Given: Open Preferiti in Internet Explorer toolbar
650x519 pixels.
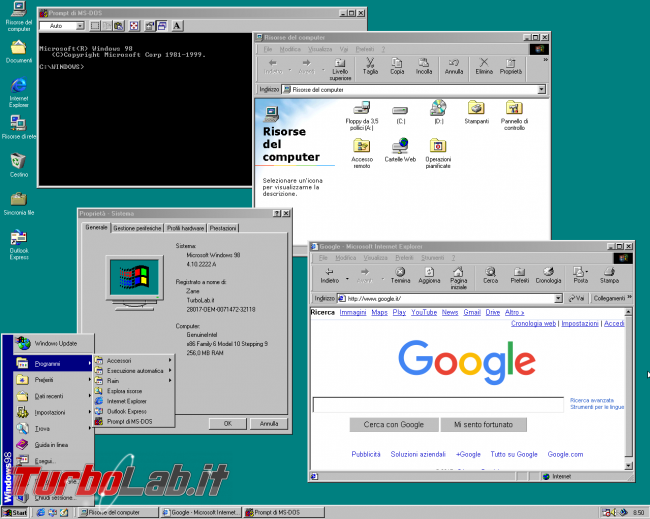Looking at the screenshot, I should (x=519, y=275).
